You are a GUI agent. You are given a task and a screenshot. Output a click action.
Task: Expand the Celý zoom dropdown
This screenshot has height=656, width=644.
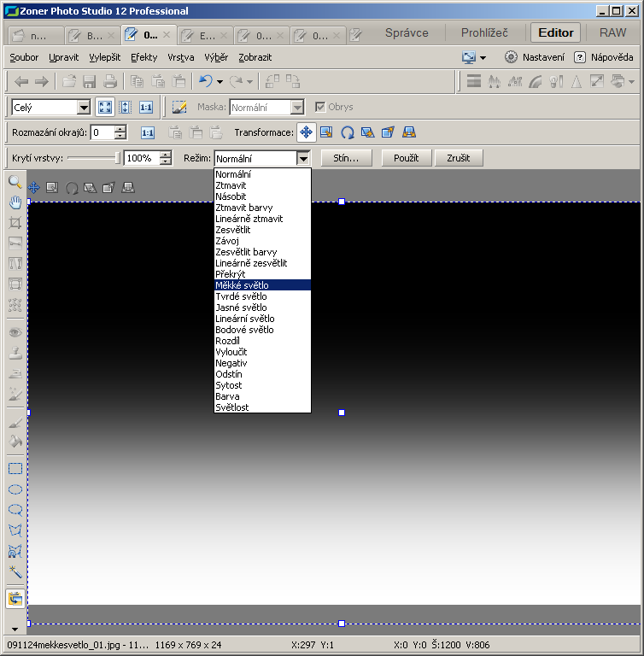click(x=84, y=108)
